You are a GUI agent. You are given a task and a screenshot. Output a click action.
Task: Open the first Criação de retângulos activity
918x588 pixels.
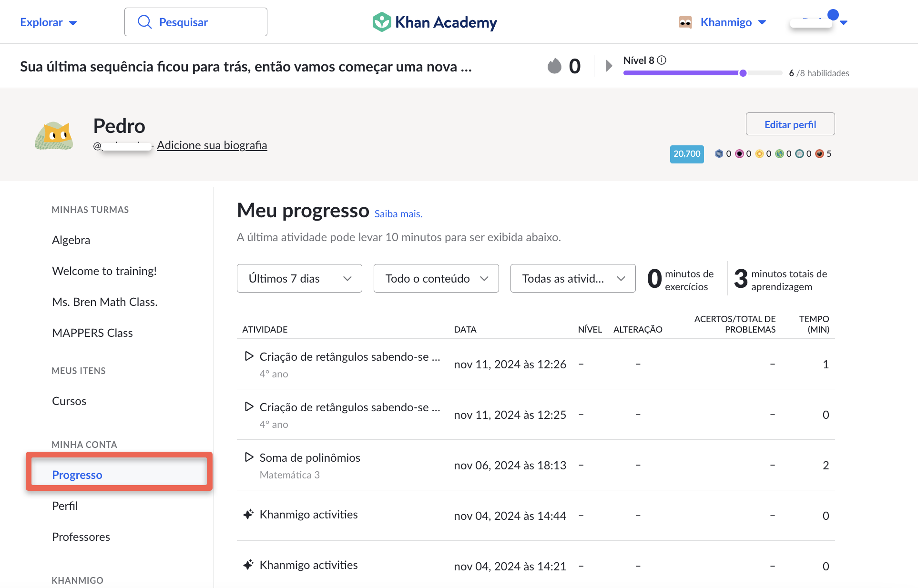coord(350,356)
